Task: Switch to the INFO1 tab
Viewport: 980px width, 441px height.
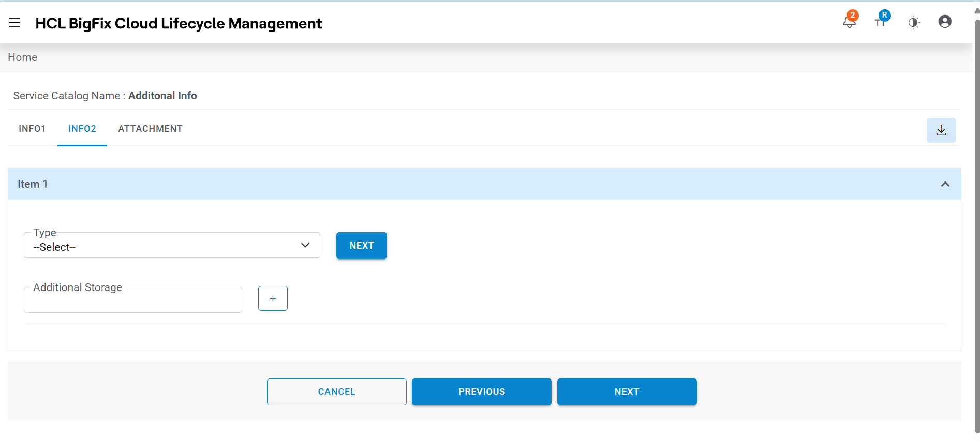Action: tap(32, 129)
